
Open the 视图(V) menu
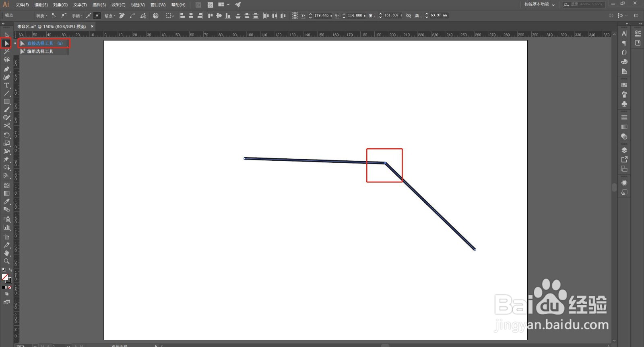coord(138,5)
